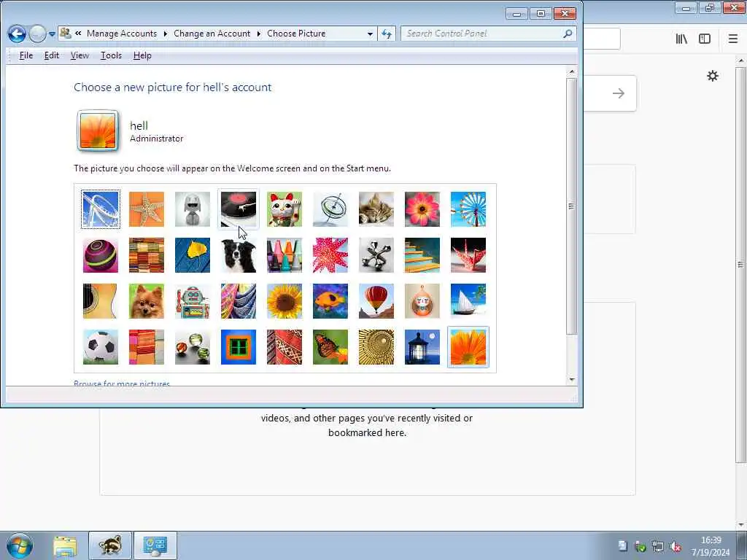This screenshot has width=747, height=560.
Task: Pick the striped purple ball picture
Action: (x=101, y=255)
